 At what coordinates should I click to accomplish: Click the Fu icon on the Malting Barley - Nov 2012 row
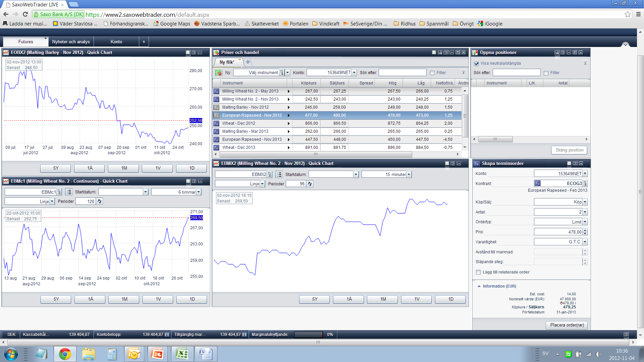[216, 108]
